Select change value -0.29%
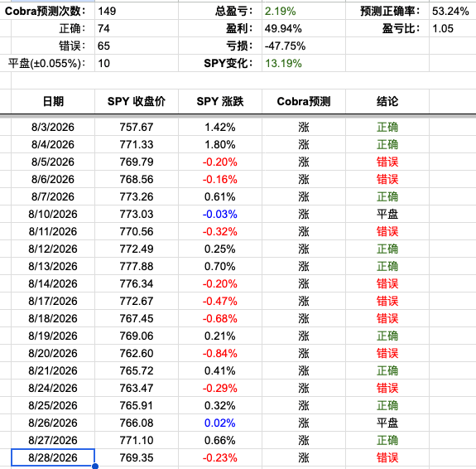Image resolution: width=476 pixels, height=469 pixels. 220,388
